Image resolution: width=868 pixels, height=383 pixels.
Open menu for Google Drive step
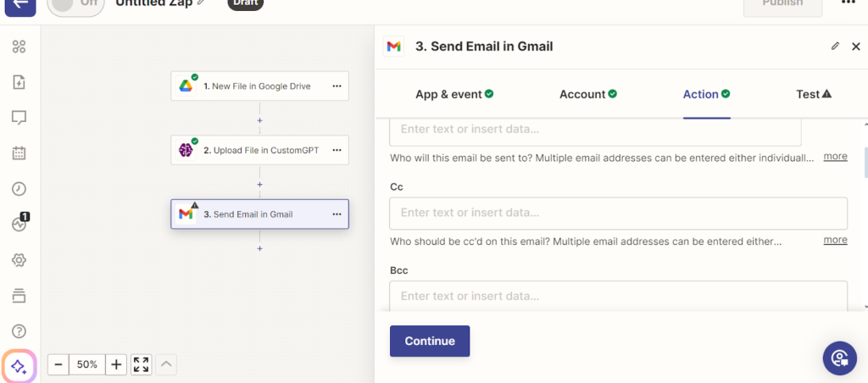coord(337,86)
